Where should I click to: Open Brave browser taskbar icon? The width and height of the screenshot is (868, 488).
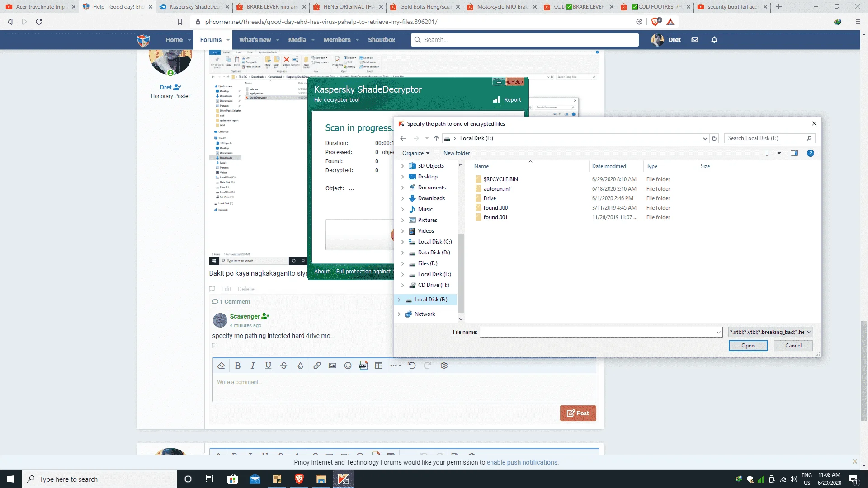coord(299,479)
